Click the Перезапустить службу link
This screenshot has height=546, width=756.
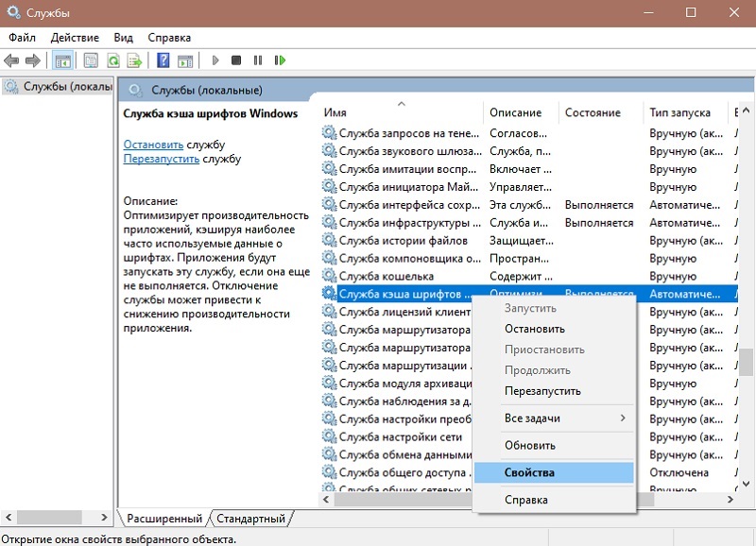point(161,159)
